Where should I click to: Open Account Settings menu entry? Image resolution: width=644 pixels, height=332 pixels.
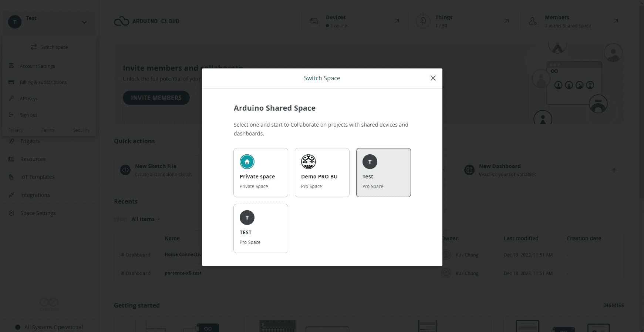[37, 66]
